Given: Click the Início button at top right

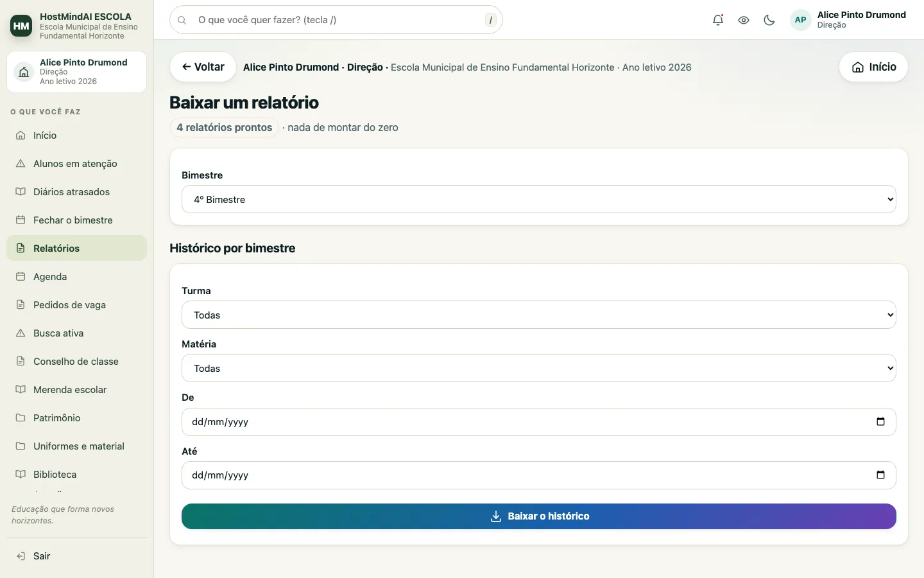Looking at the screenshot, I should 873,67.
